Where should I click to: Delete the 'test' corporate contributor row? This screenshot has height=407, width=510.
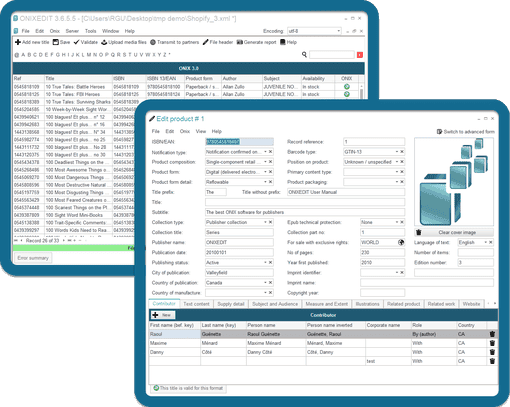[492, 361]
